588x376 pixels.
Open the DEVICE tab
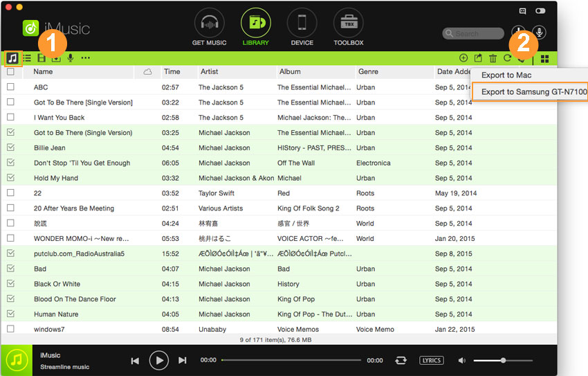(302, 28)
